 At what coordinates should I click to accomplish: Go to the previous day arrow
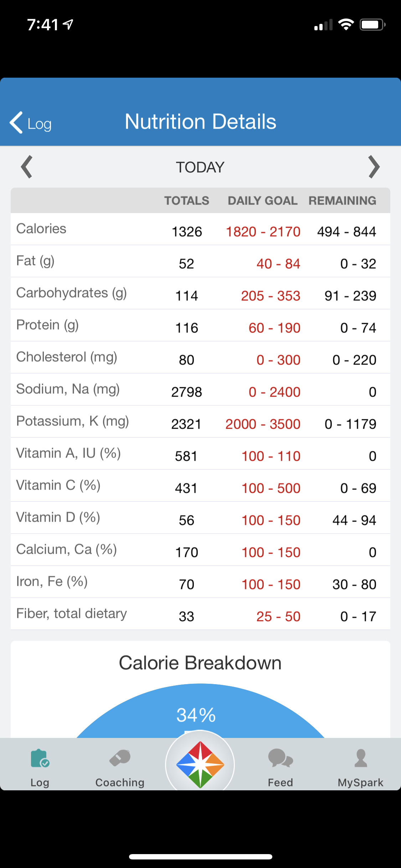[27, 167]
